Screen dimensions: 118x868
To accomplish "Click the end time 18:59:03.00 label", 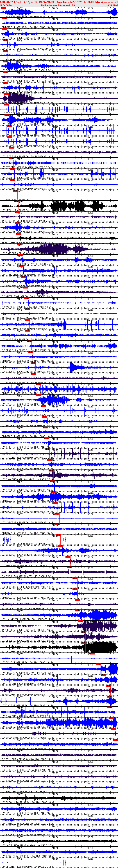I will pyautogui.click(x=112, y=5).
